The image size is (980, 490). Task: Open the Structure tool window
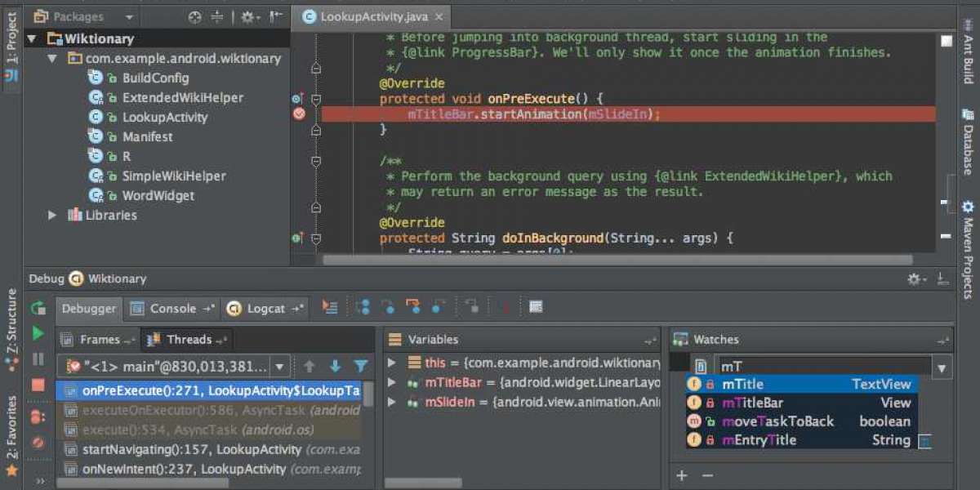(11, 330)
